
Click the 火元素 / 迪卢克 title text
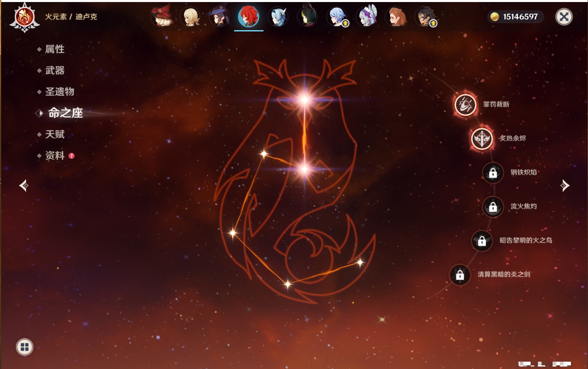point(71,17)
